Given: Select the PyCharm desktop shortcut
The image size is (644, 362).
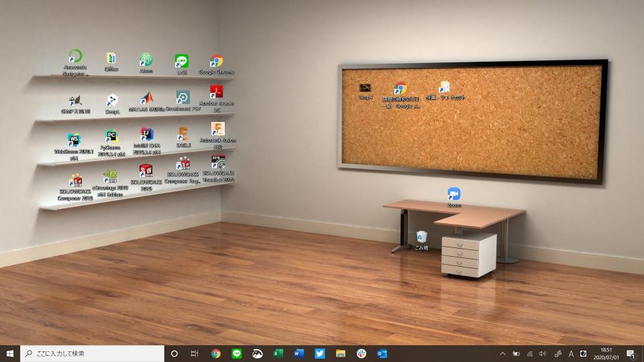Looking at the screenshot, I should [111, 143].
